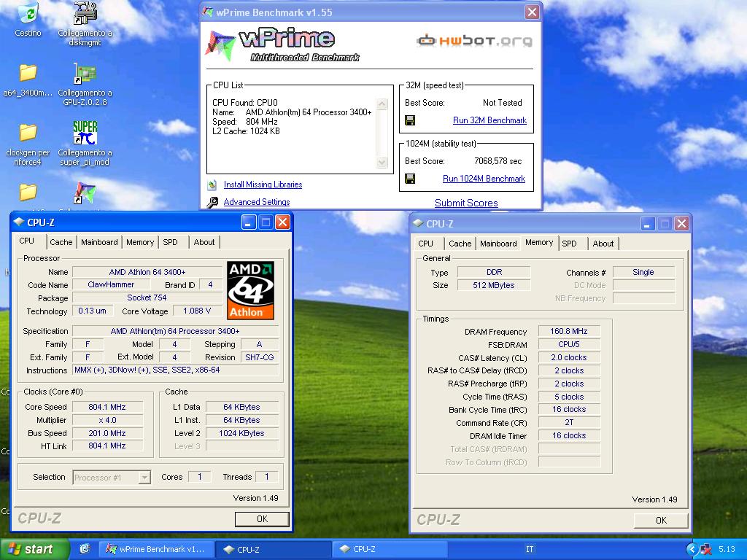Open SPD tab in right CPU-Z window
747x560 pixels.
[x=569, y=244]
